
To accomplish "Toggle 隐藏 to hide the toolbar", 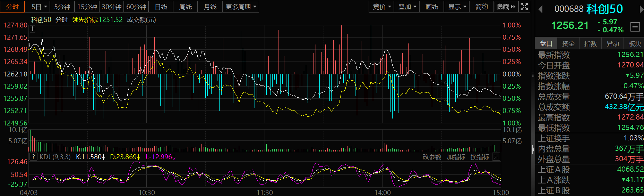I will 506,7.
